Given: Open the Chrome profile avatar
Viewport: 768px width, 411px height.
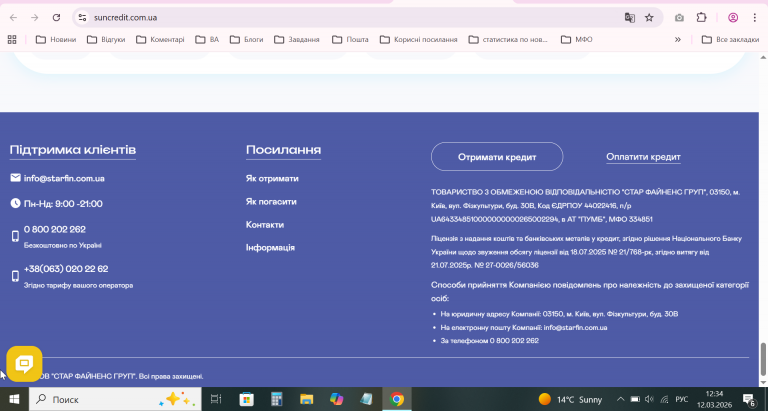Looking at the screenshot, I should [x=733, y=18].
